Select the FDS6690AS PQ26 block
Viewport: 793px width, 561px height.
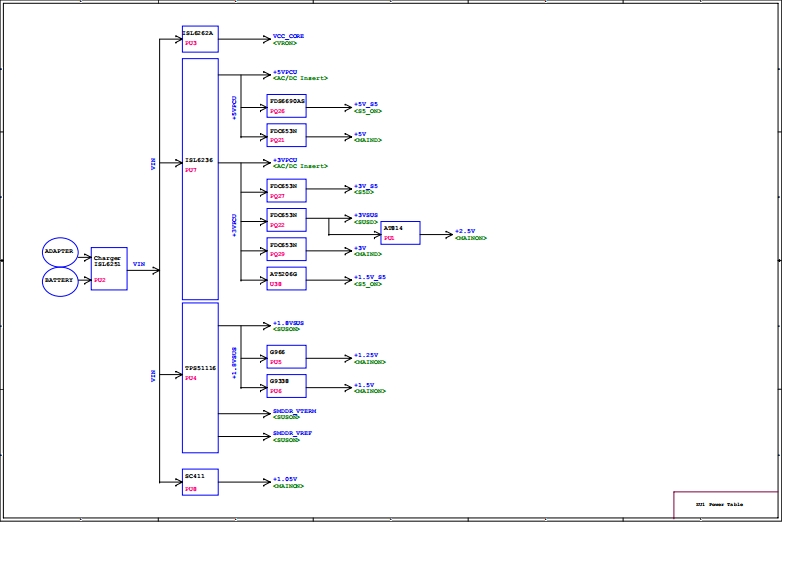[x=287, y=106]
